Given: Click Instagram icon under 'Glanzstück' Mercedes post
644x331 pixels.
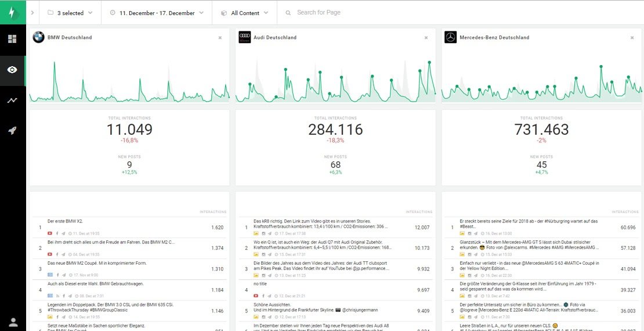Looking at the screenshot, I should (x=469, y=254).
